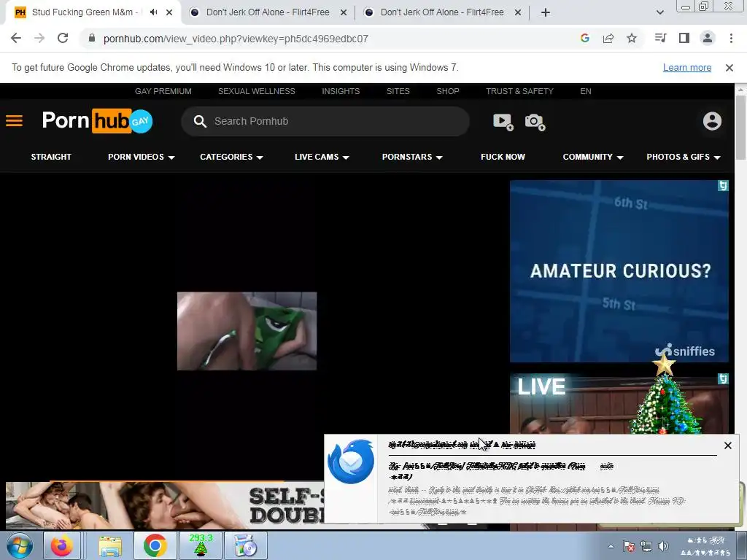Go back to the previous page
The height and width of the screenshot is (560, 747).
tap(16, 38)
